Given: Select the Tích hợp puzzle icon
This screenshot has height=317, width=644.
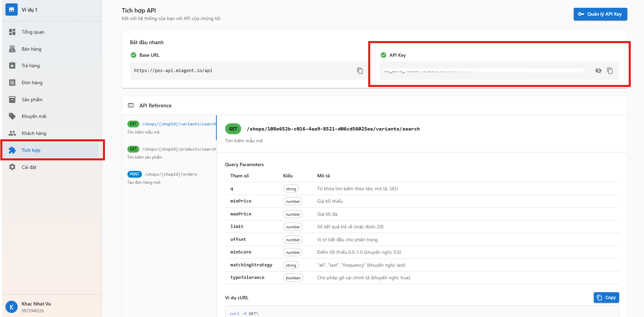Looking at the screenshot, I should point(12,150).
